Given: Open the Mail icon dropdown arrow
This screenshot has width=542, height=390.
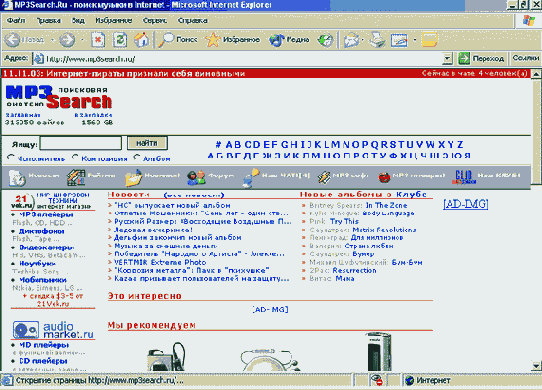Looking at the screenshot, I should click(363, 40).
